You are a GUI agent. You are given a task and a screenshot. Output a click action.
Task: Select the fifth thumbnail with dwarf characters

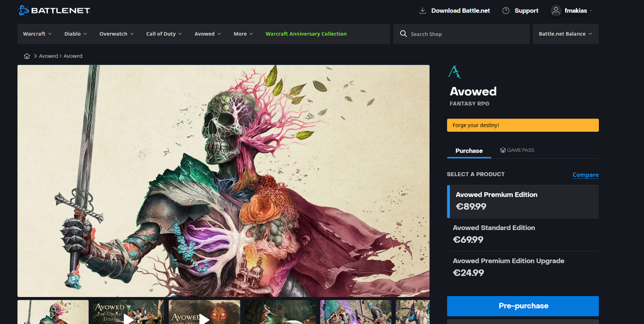(356, 312)
